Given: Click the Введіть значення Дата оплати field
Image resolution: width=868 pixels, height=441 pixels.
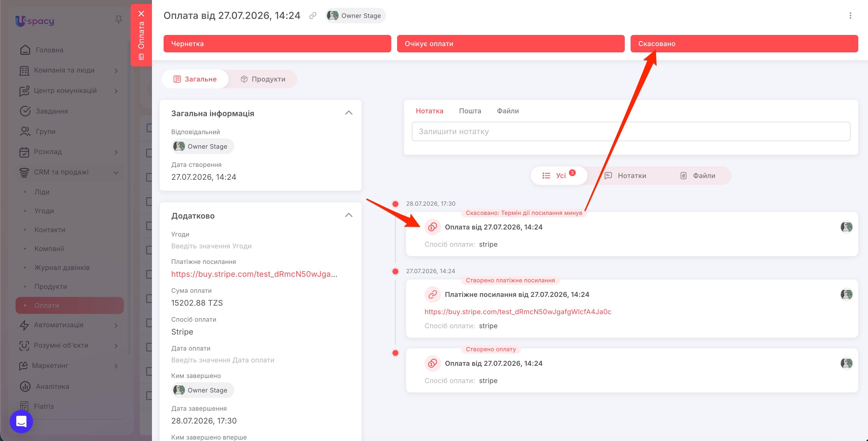Looking at the screenshot, I should tap(223, 360).
